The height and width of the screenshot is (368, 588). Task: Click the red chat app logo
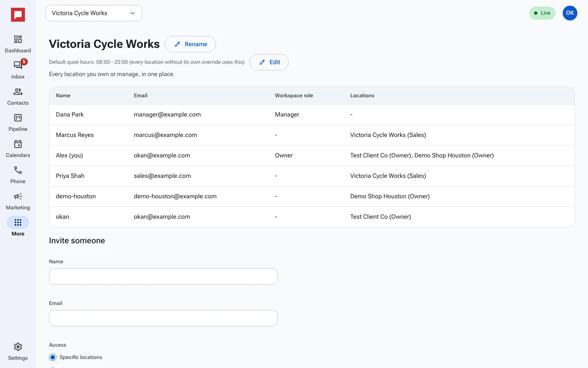click(x=18, y=15)
